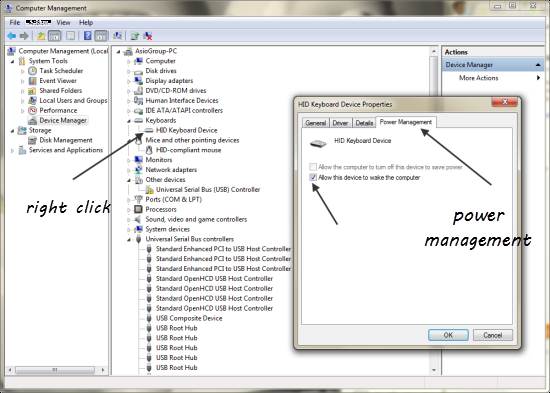Click the Sound, video and game controllers icon
This screenshot has height=393, width=550.
[139, 219]
